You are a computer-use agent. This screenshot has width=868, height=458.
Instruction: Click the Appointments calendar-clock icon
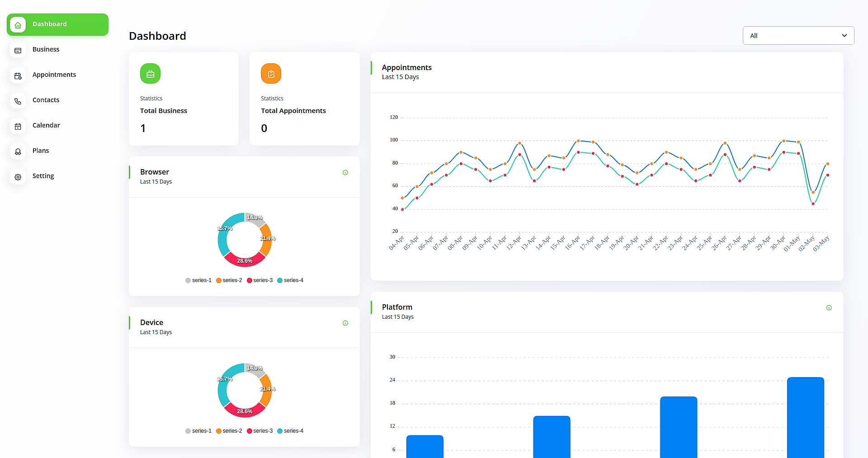point(18,76)
